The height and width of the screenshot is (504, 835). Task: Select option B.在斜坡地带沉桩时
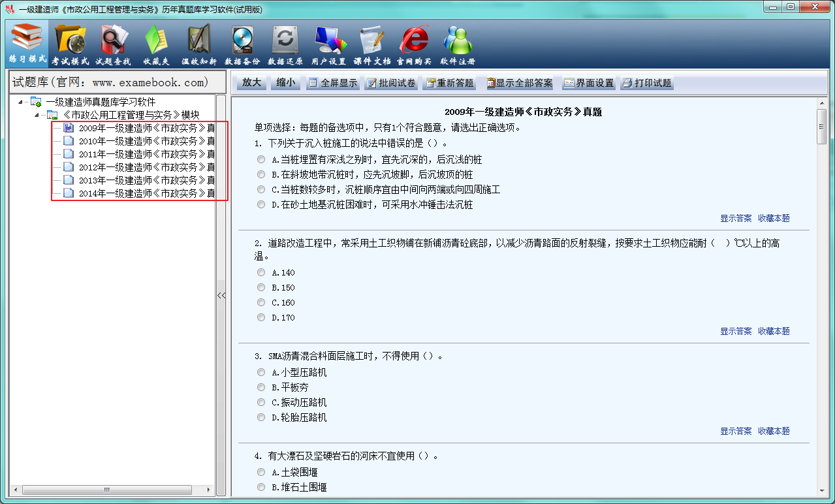point(261,174)
